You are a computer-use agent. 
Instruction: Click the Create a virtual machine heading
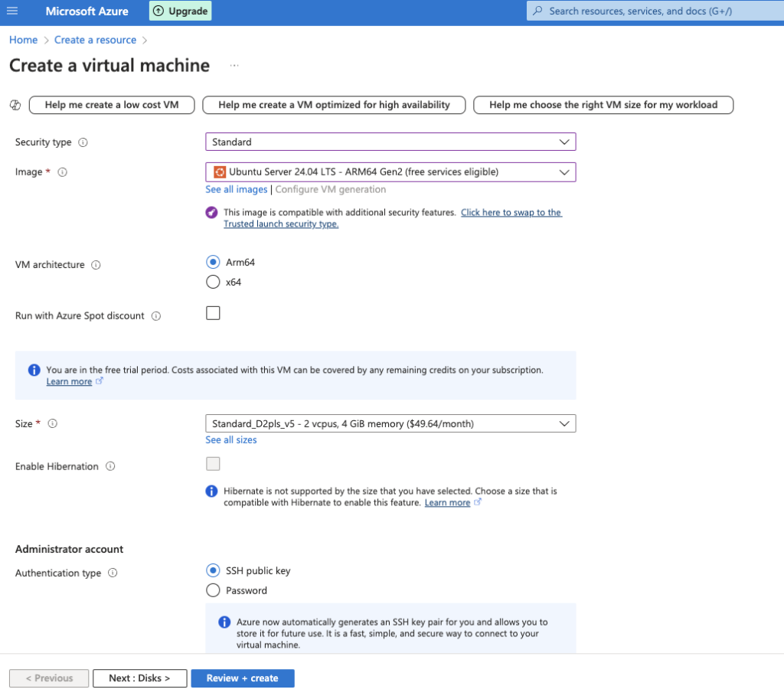[x=109, y=66]
